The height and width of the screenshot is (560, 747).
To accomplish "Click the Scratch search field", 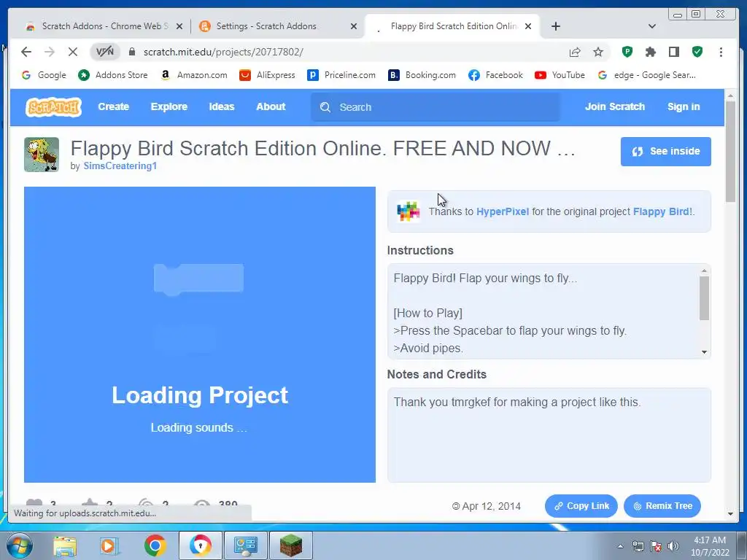I will (x=436, y=107).
